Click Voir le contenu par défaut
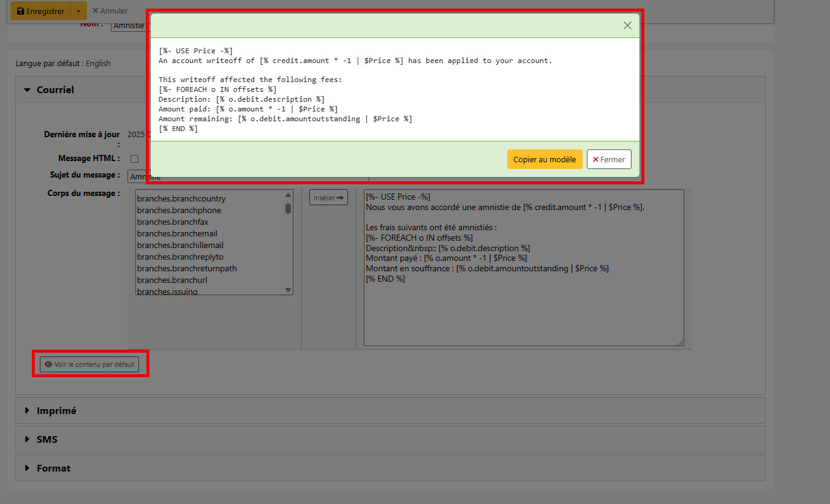This screenshot has height=504, width=830. (x=89, y=364)
